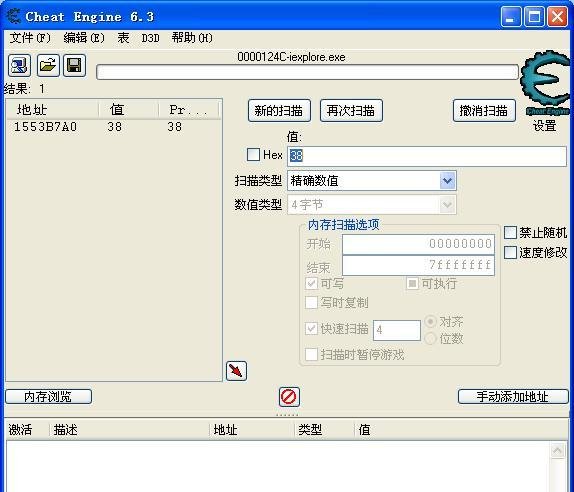Toggle the 可写 checkbox
The image size is (574, 492).
click(x=311, y=283)
